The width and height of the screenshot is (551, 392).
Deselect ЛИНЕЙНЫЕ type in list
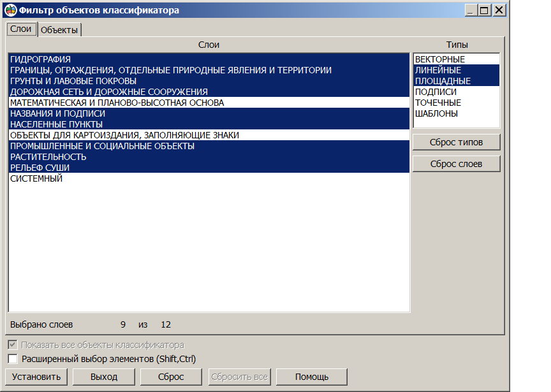[x=438, y=70]
